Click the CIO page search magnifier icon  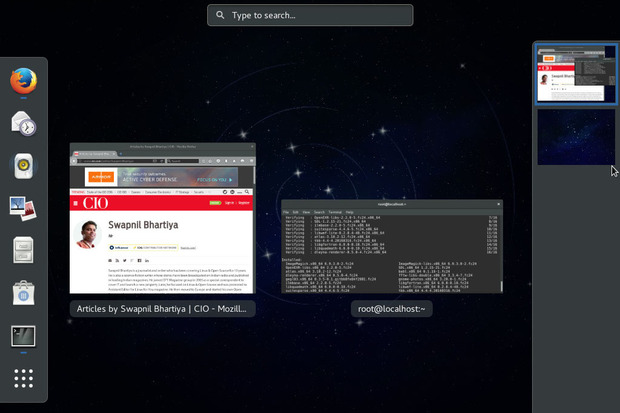pos(247,192)
